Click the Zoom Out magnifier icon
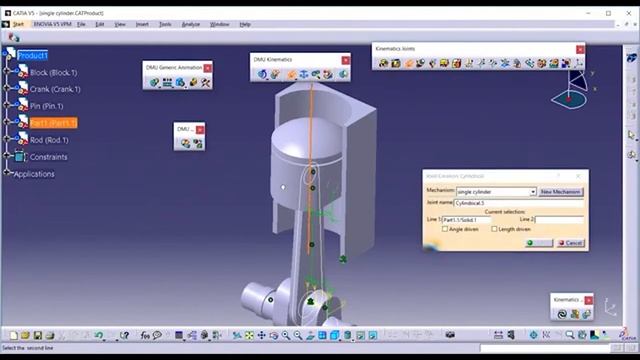This screenshot has height=360, width=640. pyautogui.click(x=298, y=335)
